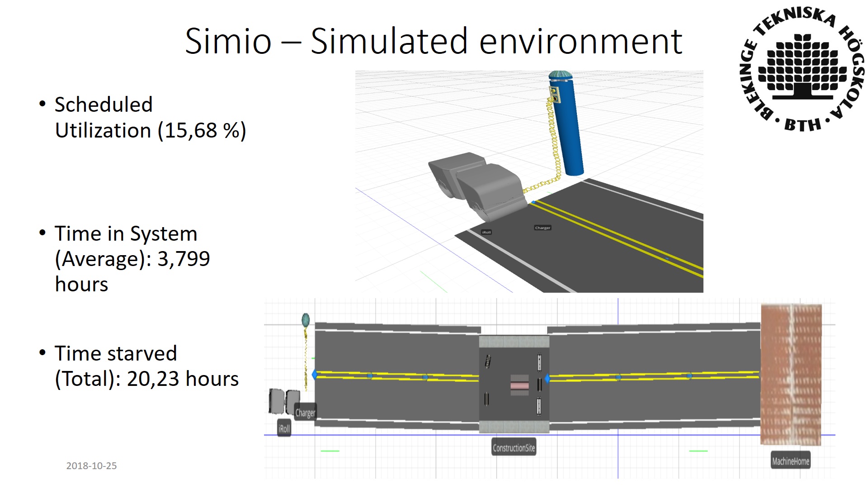Click the 'MachineHome' label
Screen dimensions: 868x499
pos(790,461)
